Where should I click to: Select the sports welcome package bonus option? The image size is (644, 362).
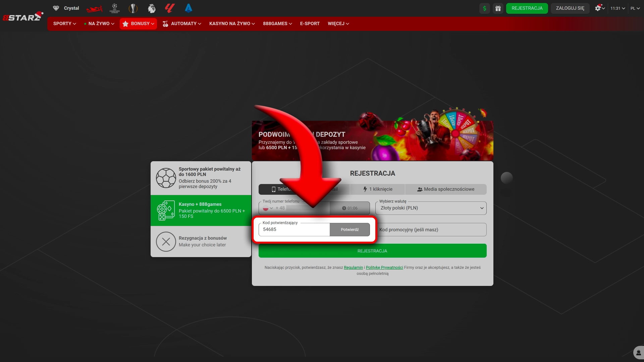201,178
